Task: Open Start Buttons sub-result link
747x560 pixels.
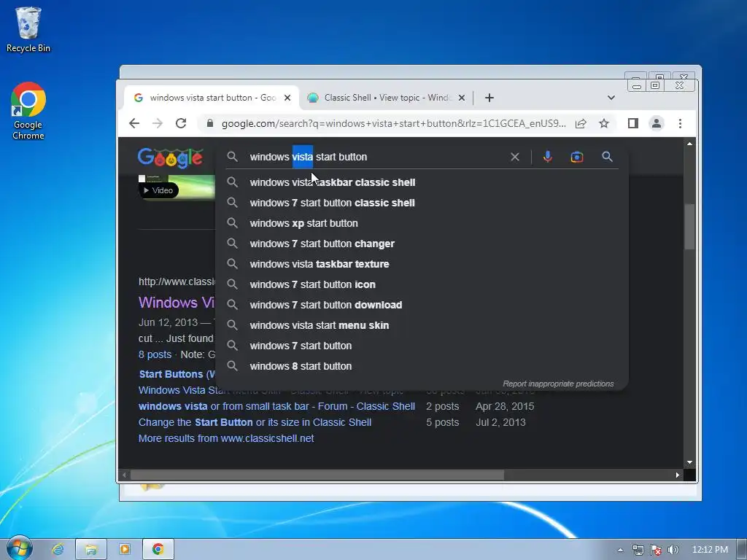Action: [x=177, y=374]
